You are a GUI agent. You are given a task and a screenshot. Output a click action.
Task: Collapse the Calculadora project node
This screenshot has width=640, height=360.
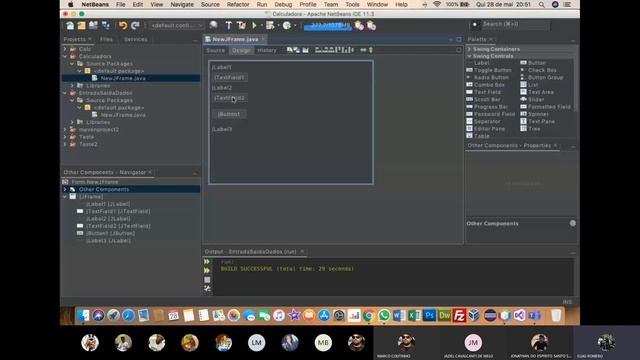click(x=65, y=56)
